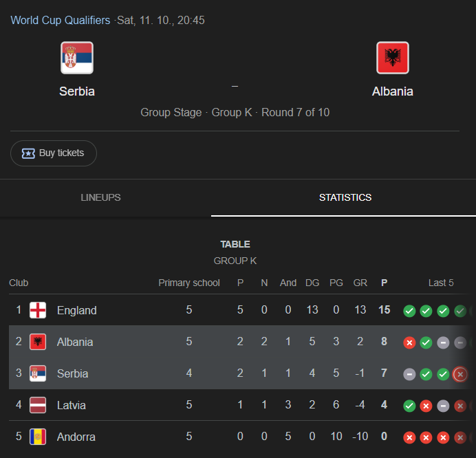
Task: Click Albania's flag in the group table
Action: 38,342
